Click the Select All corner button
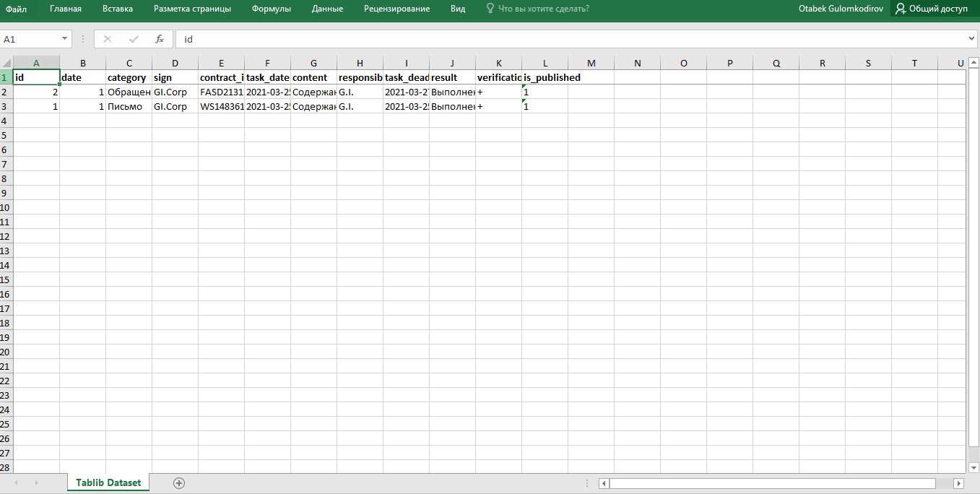980x494 pixels. tap(5, 62)
